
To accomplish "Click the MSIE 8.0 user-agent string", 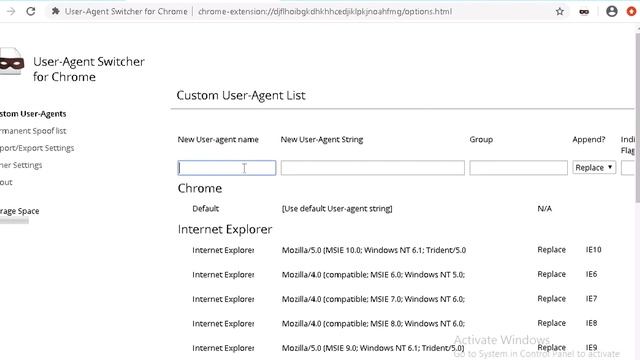I will 373,324.
